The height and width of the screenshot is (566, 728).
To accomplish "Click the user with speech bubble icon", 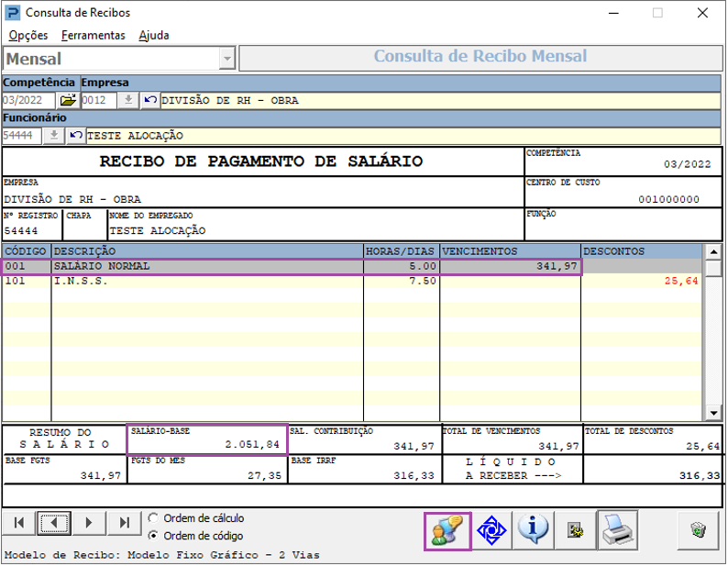I will [x=447, y=531].
